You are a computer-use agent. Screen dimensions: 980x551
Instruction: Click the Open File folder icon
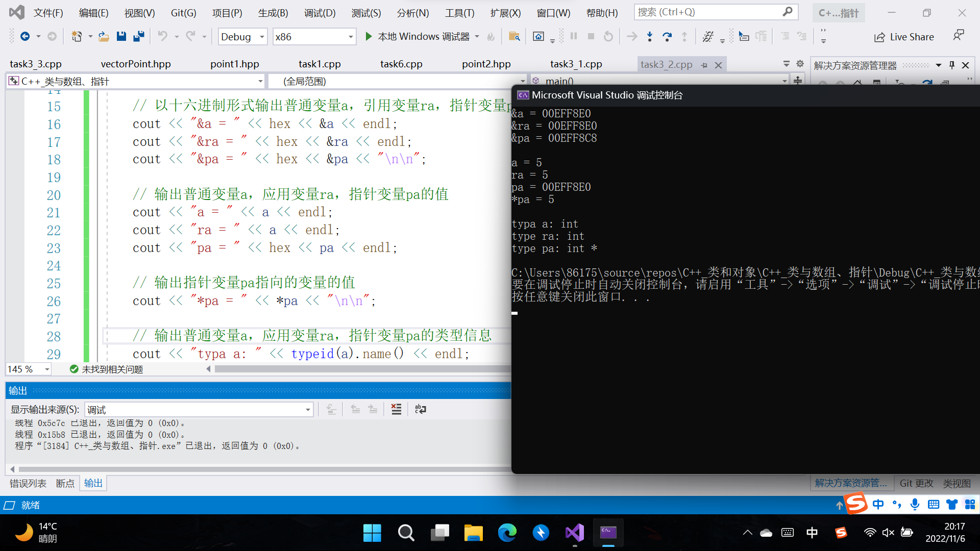pos(104,36)
